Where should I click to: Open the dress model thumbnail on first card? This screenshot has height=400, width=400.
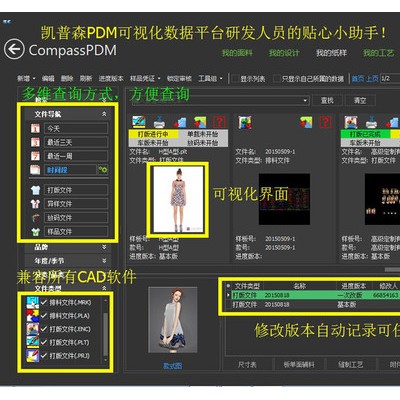pyautogui.click(x=178, y=200)
